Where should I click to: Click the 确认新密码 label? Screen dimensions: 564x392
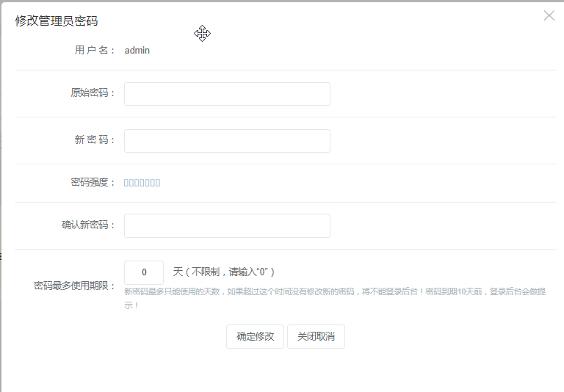(88, 225)
